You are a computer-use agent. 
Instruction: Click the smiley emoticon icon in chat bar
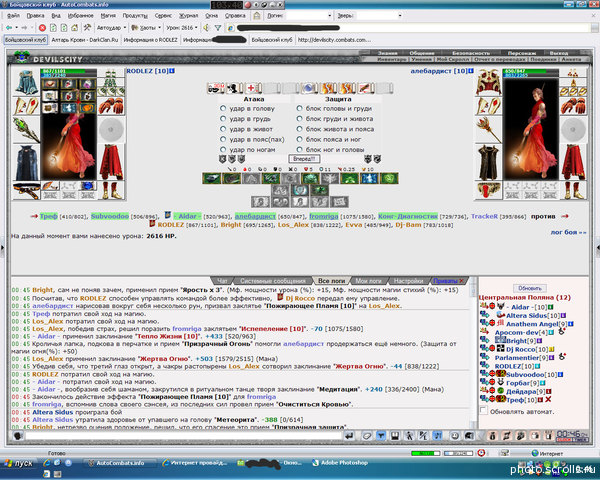455,436
